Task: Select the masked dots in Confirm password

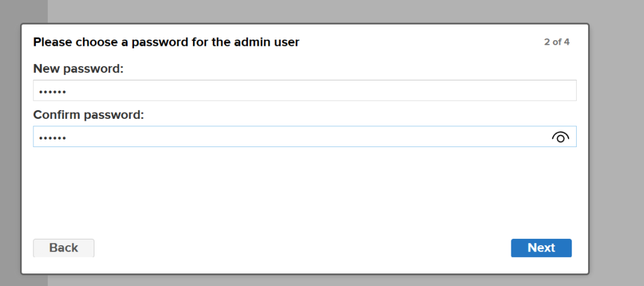Action: pos(53,138)
